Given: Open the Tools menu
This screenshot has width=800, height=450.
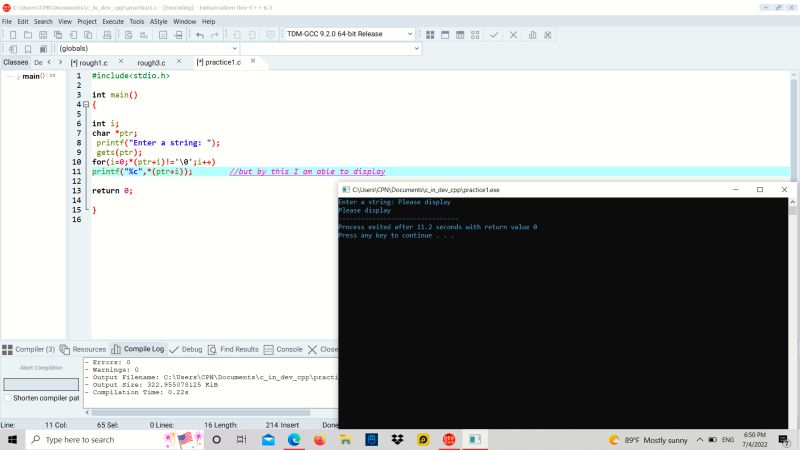Looking at the screenshot, I should [137, 21].
